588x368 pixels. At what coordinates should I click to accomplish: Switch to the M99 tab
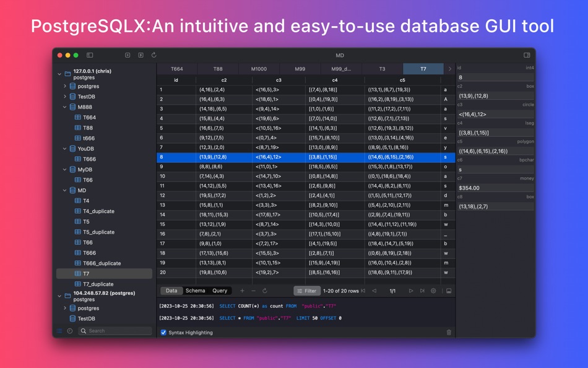pyautogui.click(x=300, y=69)
